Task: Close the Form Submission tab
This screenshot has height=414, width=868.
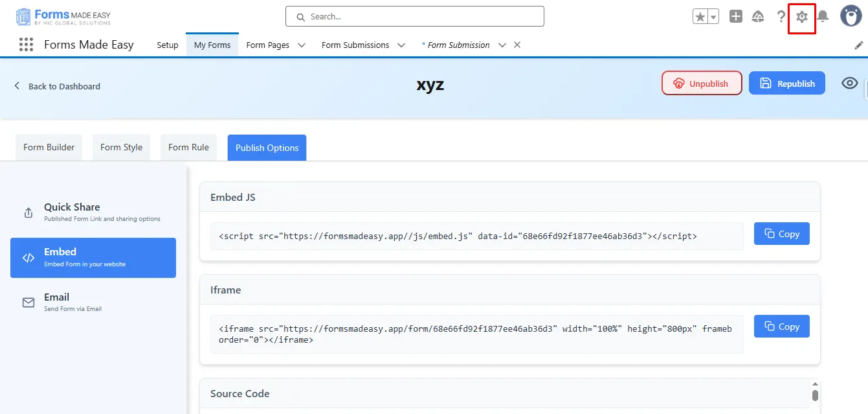Action: coord(517,45)
